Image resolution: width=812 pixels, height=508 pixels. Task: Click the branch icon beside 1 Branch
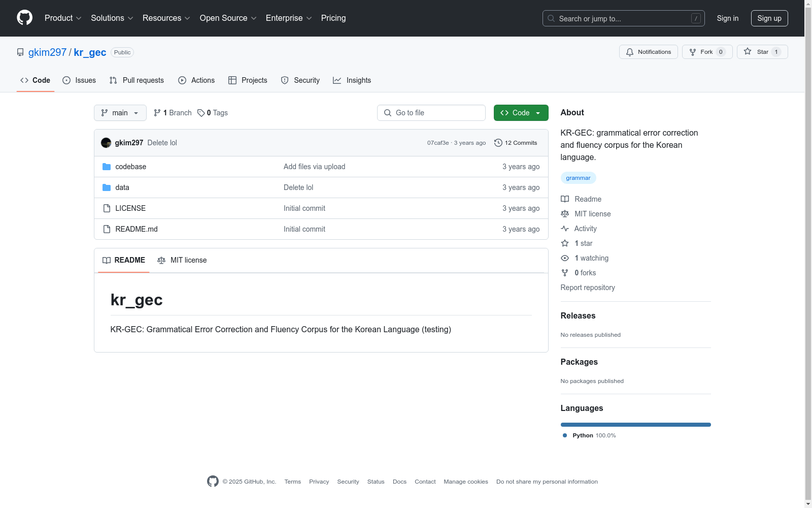click(157, 113)
